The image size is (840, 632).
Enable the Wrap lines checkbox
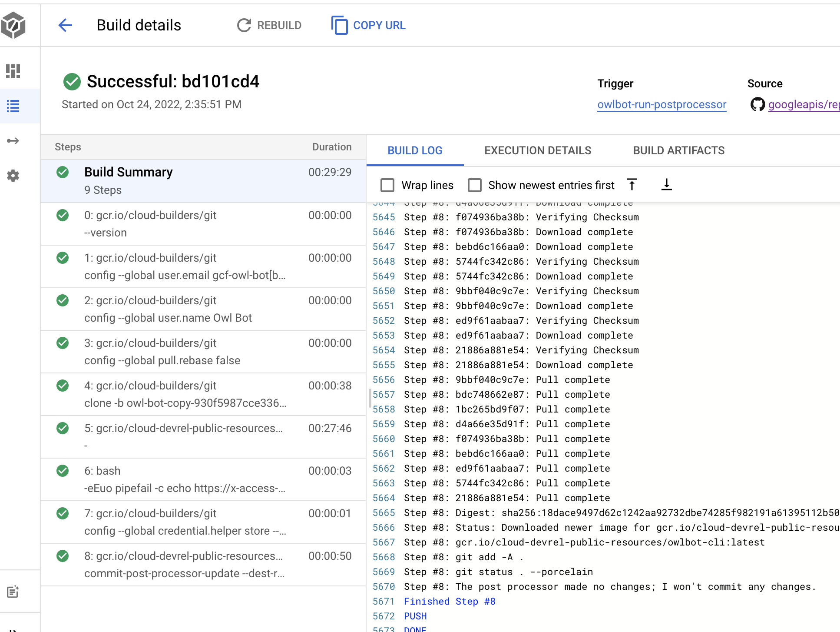tap(387, 185)
